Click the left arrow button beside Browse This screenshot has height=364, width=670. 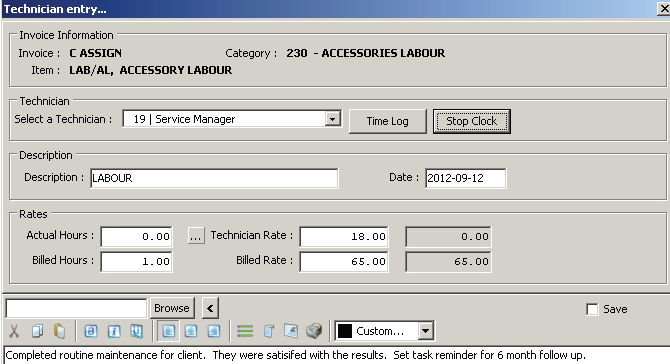[x=210, y=308]
